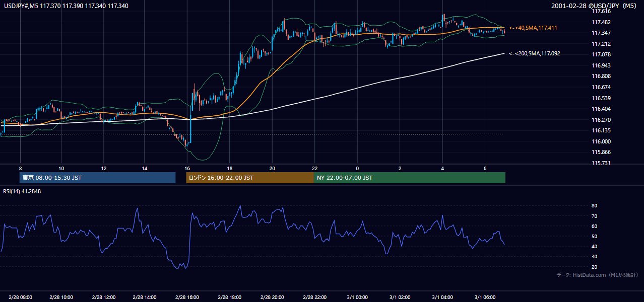Viewport: 644px width, 302px height.
Task: Click the 2/28 20:00 date label
Action: point(272,297)
